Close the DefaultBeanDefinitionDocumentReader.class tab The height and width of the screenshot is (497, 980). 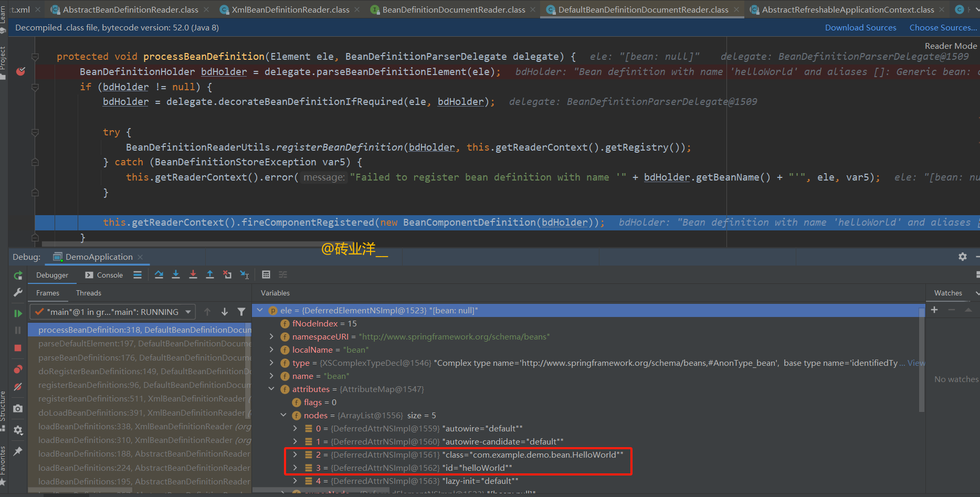[736, 9]
